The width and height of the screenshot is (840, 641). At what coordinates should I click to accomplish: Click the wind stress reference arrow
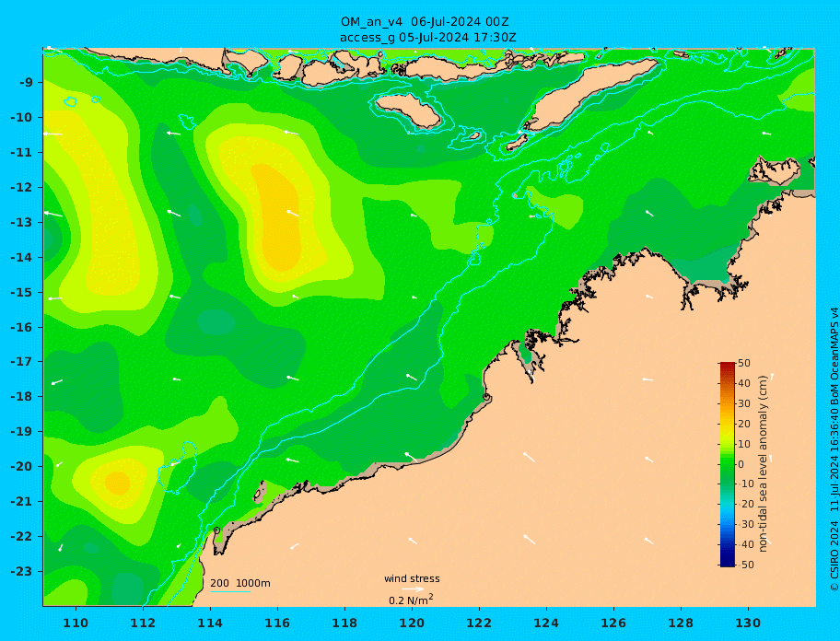[413, 589]
